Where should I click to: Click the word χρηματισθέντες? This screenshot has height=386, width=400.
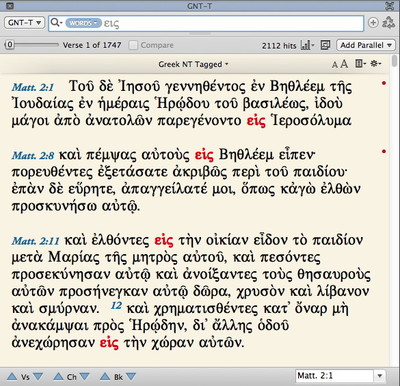coord(206,309)
